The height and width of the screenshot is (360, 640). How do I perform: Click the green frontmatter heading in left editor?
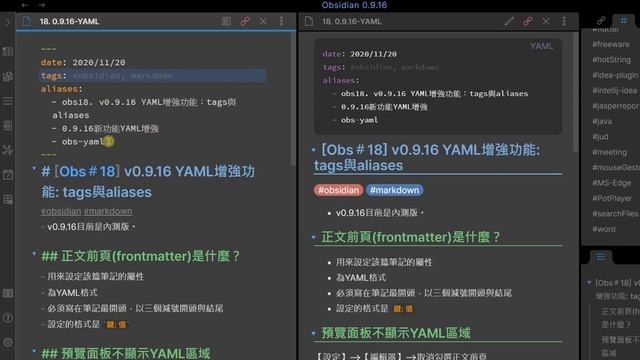[x=140, y=256]
